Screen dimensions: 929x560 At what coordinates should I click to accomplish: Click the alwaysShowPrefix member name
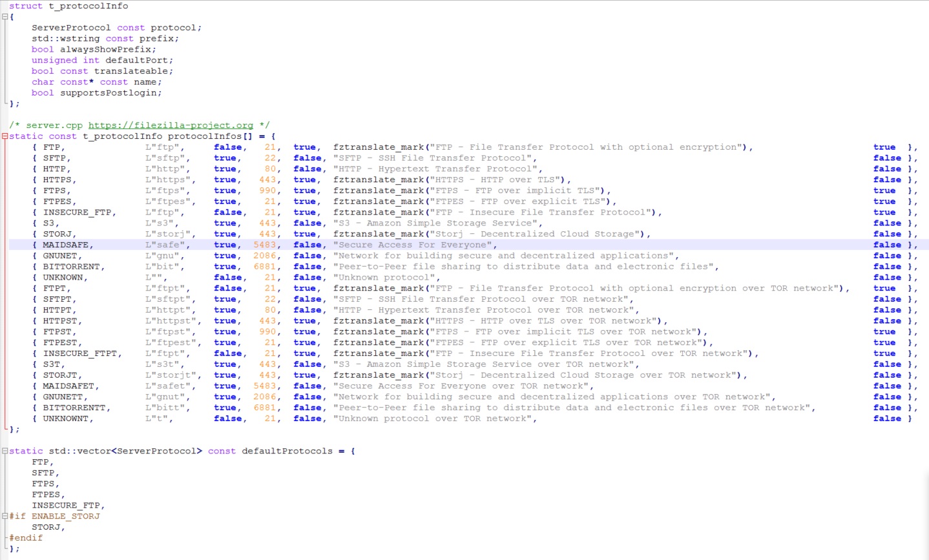[107, 49]
